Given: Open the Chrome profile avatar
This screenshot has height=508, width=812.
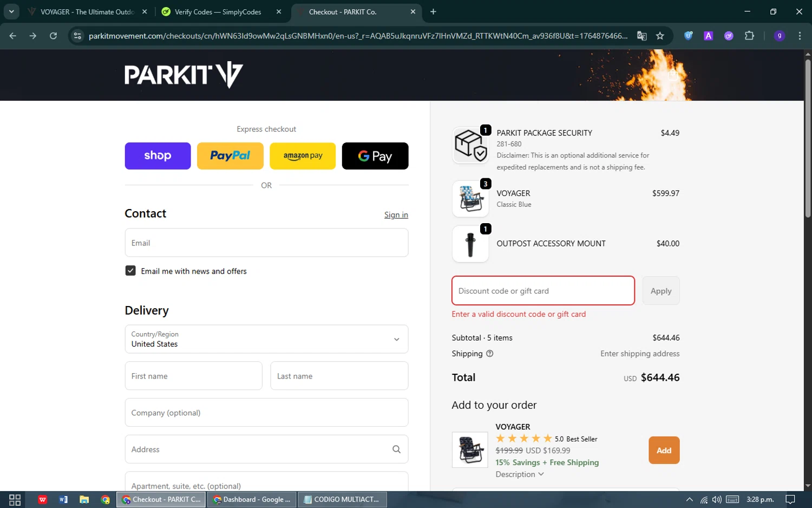Looking at the screenshot, I should click(780, 36).
